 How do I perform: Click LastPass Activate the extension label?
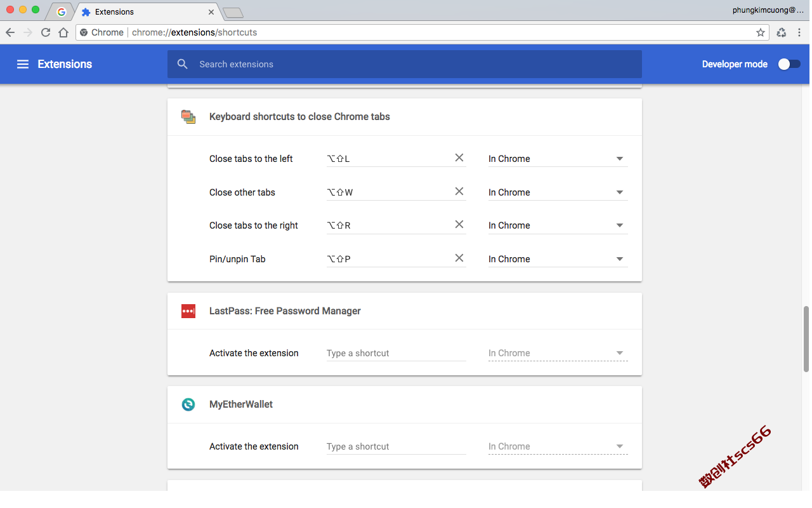coord(254,353)
